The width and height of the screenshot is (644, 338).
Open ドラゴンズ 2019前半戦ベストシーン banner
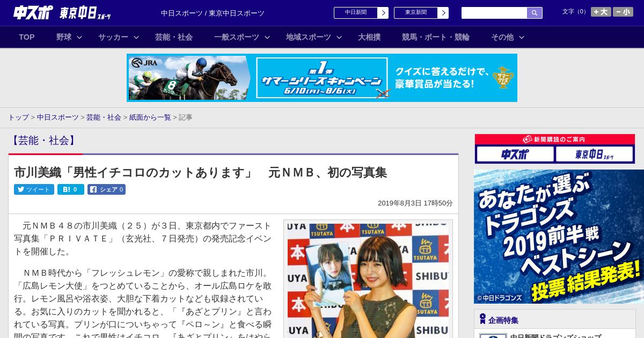[x=559, y=237]
